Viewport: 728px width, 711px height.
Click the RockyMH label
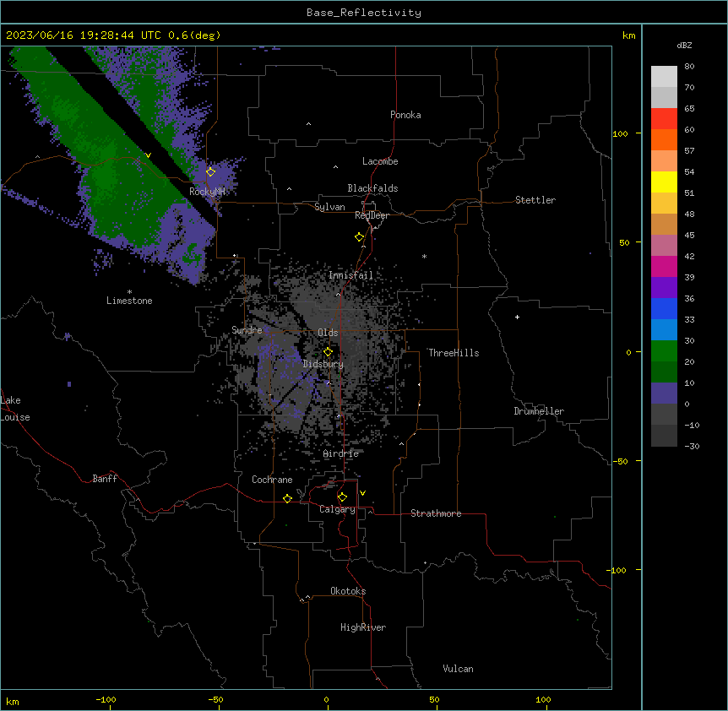pos(207,192)
